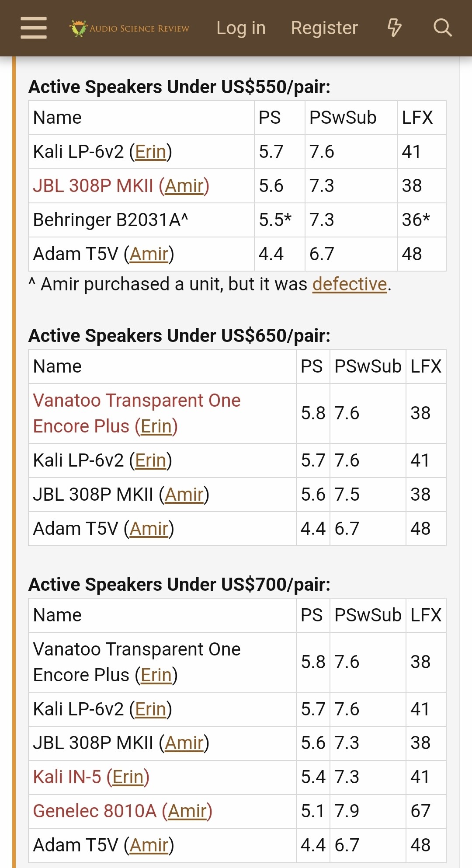Open Amir's JBL 308P MKII review under US$650
The image size is (472, 868).
[x=184, y=495]
